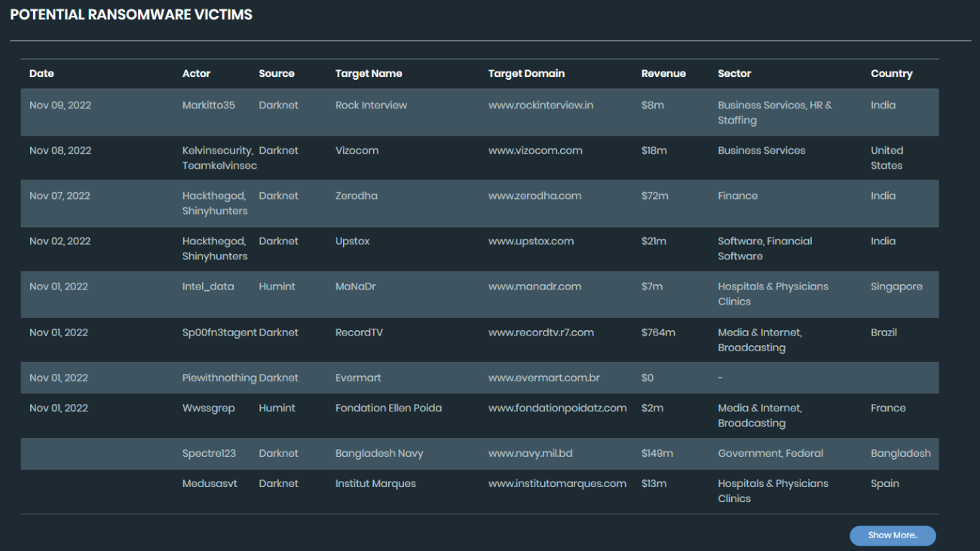This screenshot has height=551, width=980.
Task: Select the Bangladesh Navy row
Action: [379, 454]
